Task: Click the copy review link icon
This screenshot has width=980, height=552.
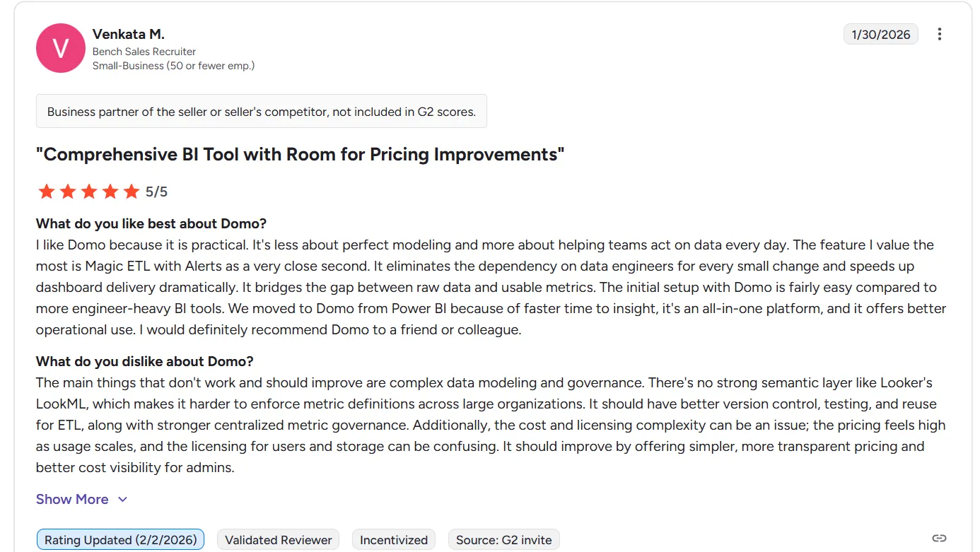Action: [x=939, y=539]
